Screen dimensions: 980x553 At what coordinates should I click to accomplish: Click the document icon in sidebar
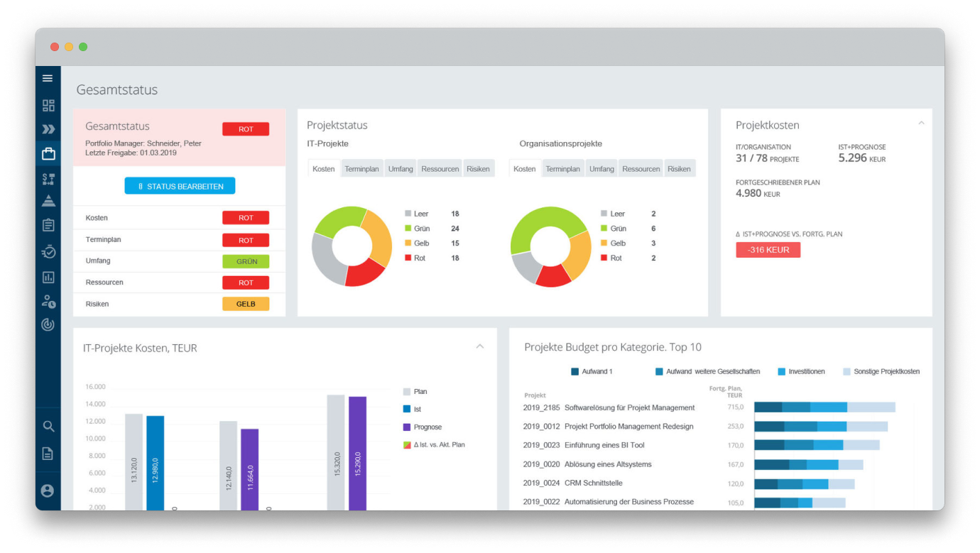pos(48,454)
